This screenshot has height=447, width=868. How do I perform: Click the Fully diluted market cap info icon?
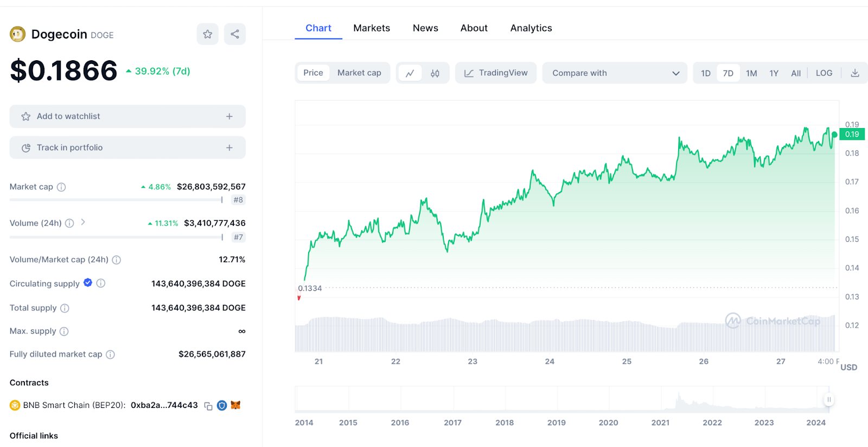click(x=110, y=355)
